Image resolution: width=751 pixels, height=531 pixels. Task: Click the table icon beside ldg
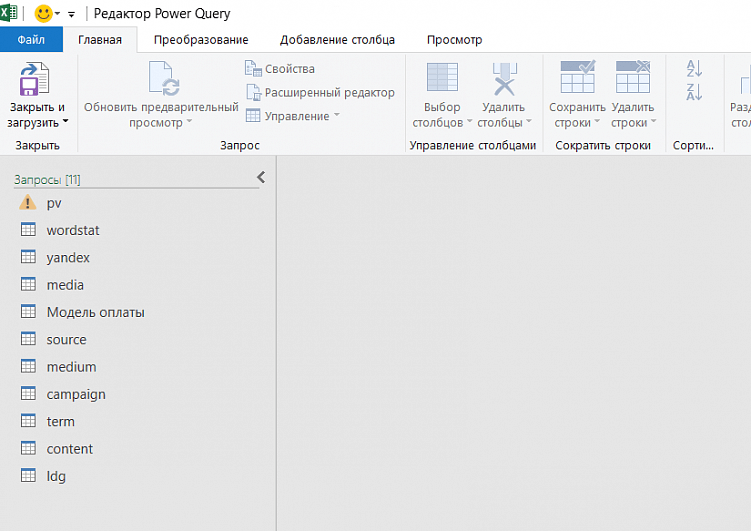pyautogui.click(x=28, y=475)
